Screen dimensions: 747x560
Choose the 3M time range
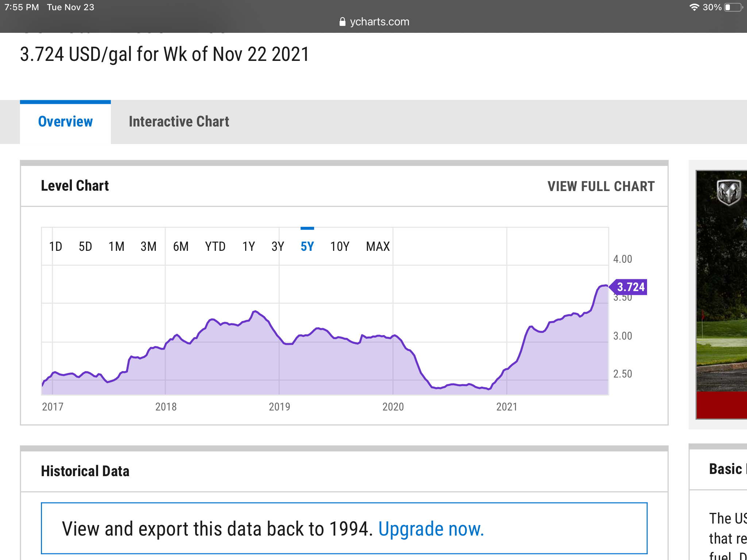(x=148, y=247)
